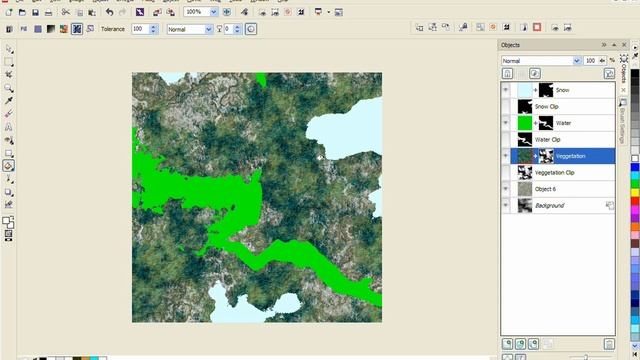Open the fill merge mode Normal dropdown
This screenshot has width=640, height=360.
[209, 29]
